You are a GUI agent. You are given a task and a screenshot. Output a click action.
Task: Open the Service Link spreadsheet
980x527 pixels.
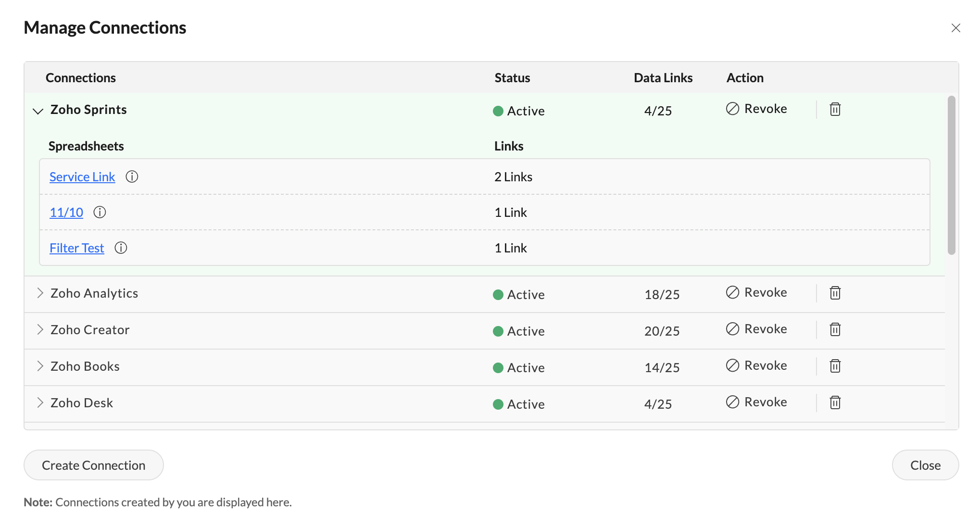[82, 177]
